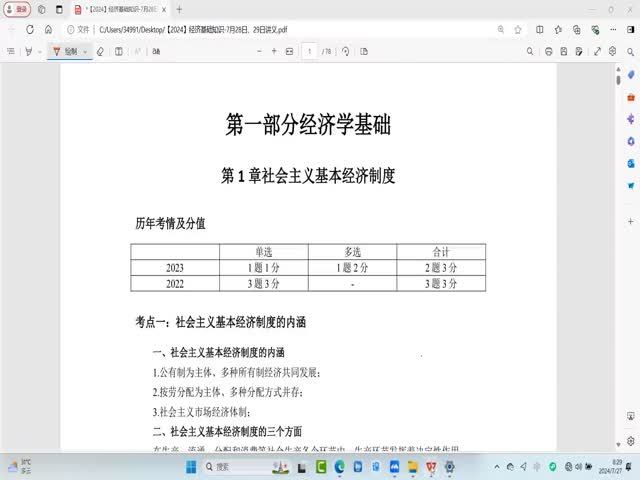Click the Add text box icon

click(x=119, y=51)
